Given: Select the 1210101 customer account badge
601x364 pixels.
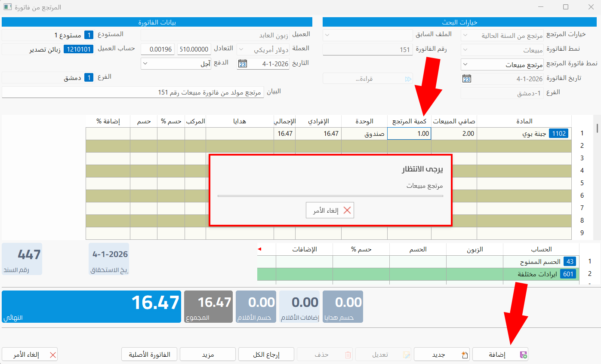Looking at the screenshot, I should click(x=78, y=49).
